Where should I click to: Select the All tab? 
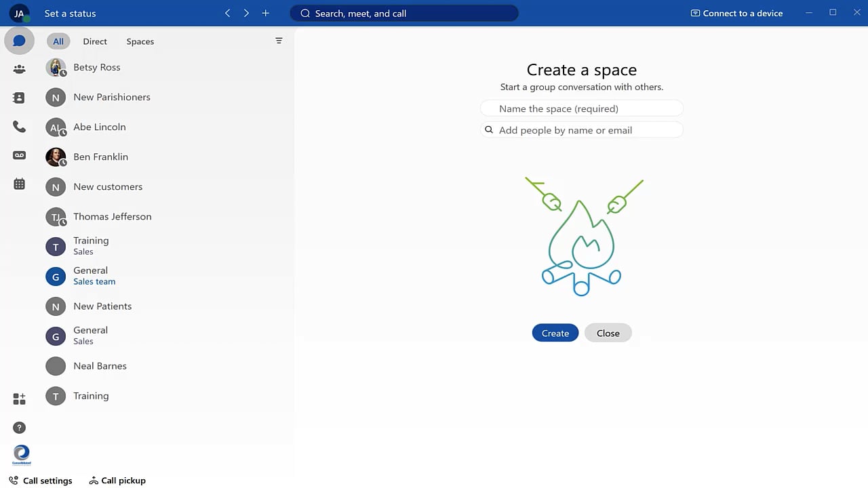(x=58, y=41)
